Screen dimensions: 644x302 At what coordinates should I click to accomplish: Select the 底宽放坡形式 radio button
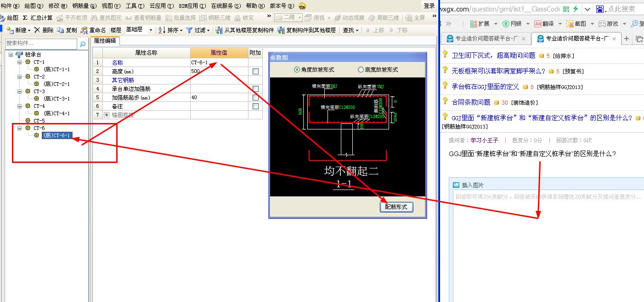(x=361, y=70)
